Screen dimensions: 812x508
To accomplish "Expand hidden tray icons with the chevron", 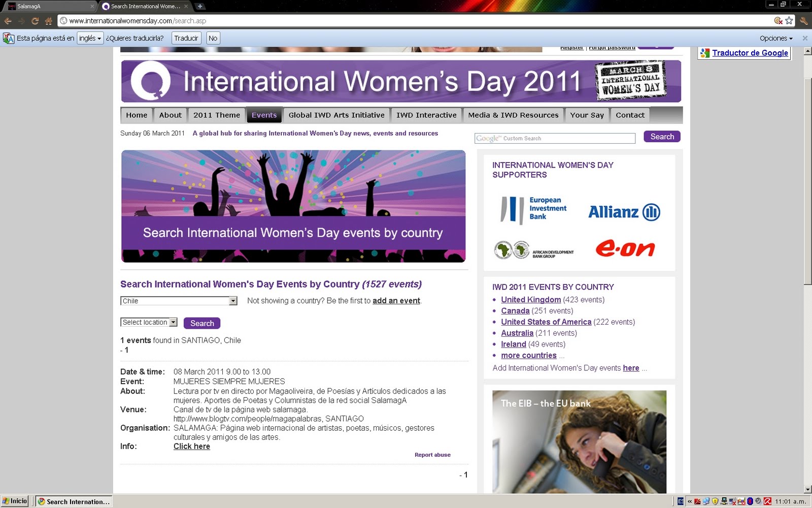I will point(690,501).
